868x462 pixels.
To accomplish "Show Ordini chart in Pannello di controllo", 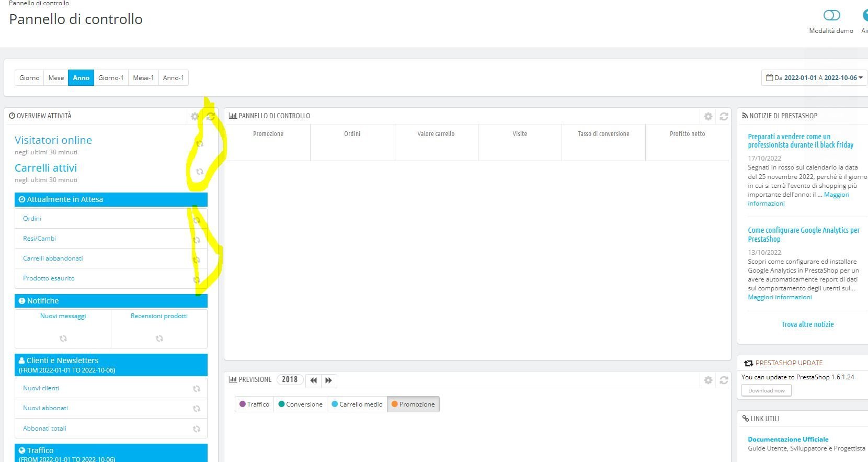I will 352,142.
